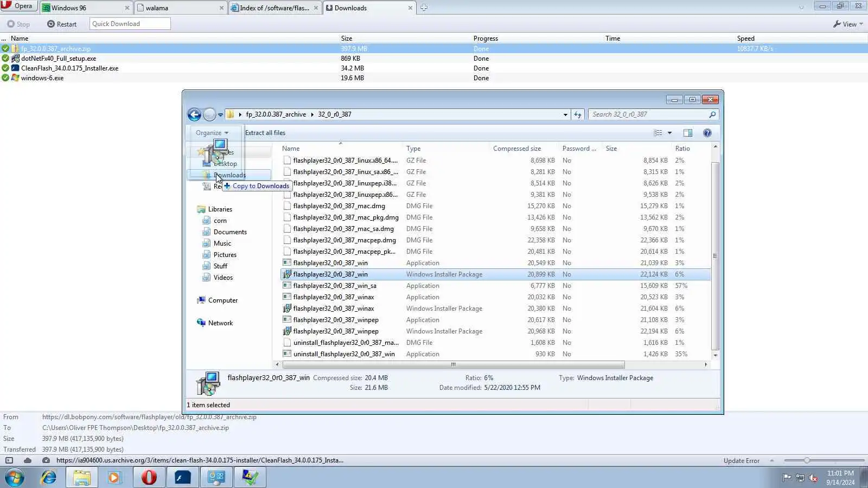Open the view options dropdown arrow
Viewport: 868px width, 488px height.
coord(669,133)
